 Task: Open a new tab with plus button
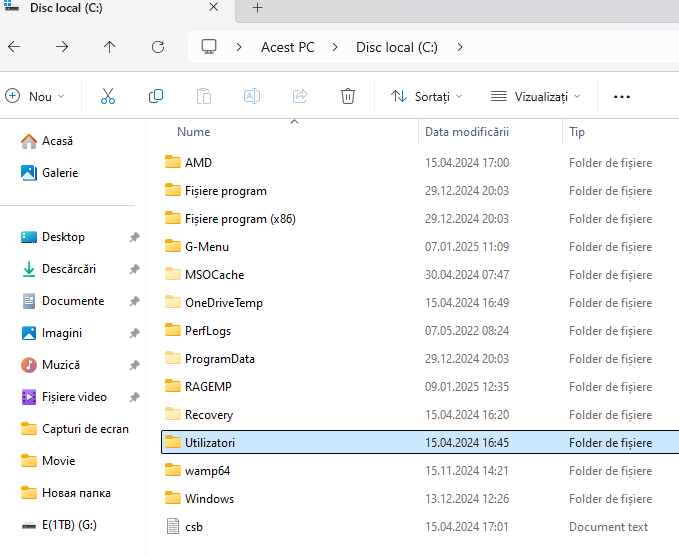coord(257,8)
